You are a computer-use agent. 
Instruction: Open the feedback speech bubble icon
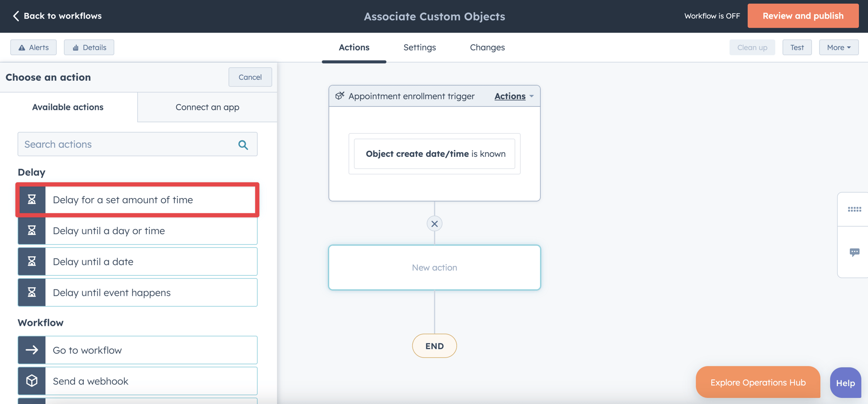(855, 252)
